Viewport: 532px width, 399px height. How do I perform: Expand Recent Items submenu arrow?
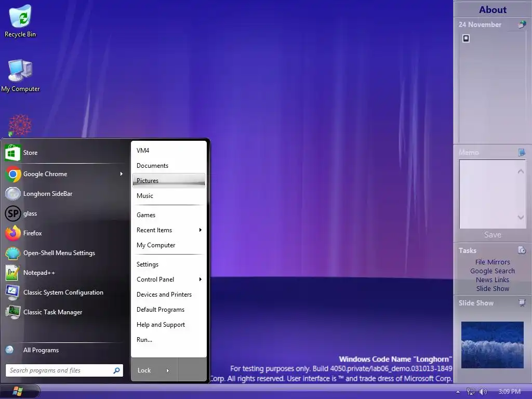pyautogui.click(x=200, y=230)
